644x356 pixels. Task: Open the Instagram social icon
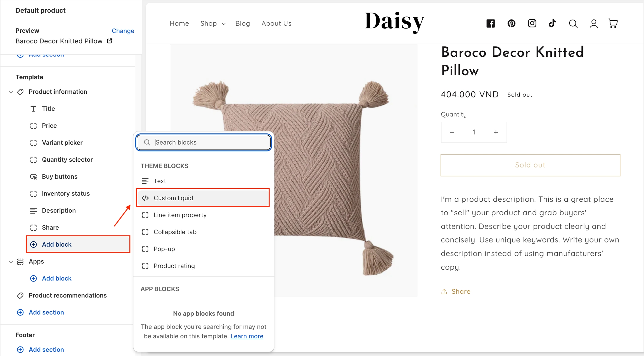[x=532, y=23]
